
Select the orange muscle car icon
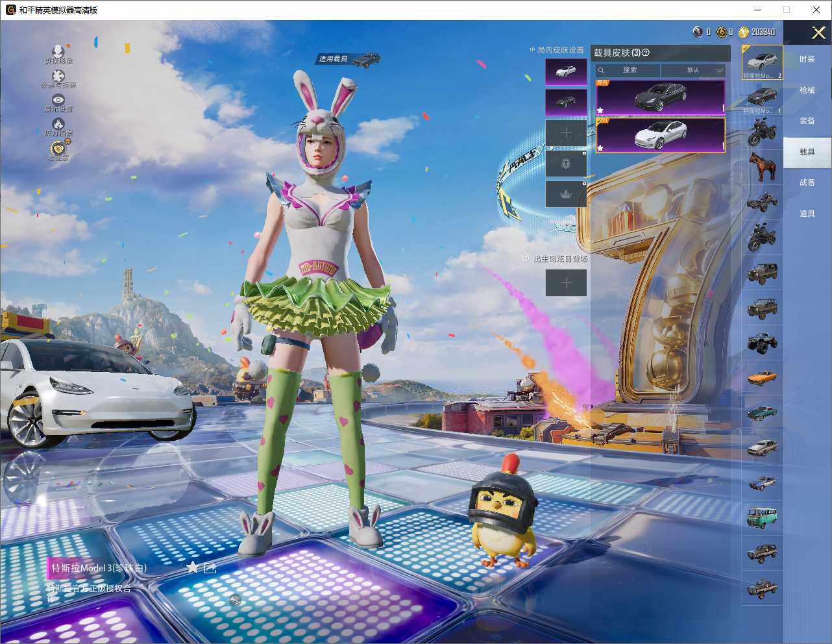click(x=762, y=377)
